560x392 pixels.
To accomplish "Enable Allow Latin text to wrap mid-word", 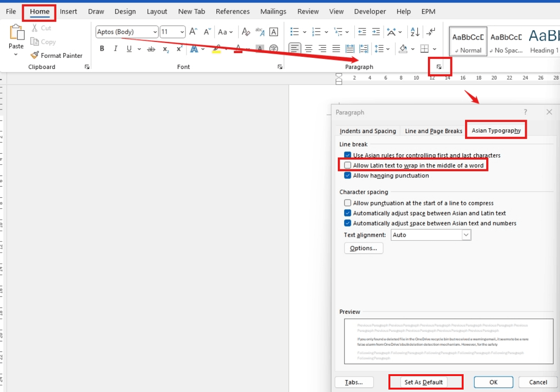I will [x=347, y=165].
